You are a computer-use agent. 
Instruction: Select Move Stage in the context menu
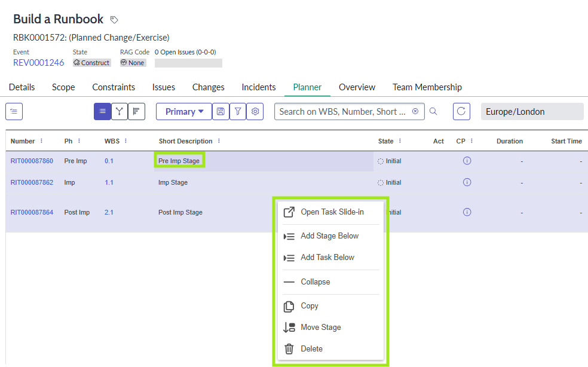pyautogui.click(x=320, y=327)
